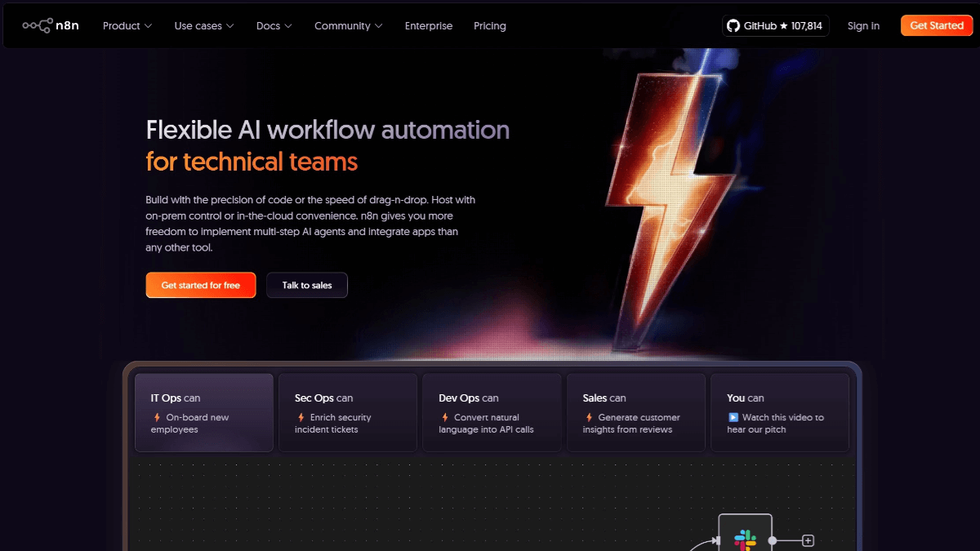
Task: Click the bolt icon in Dev Ops card
Action: click(445, 417)
